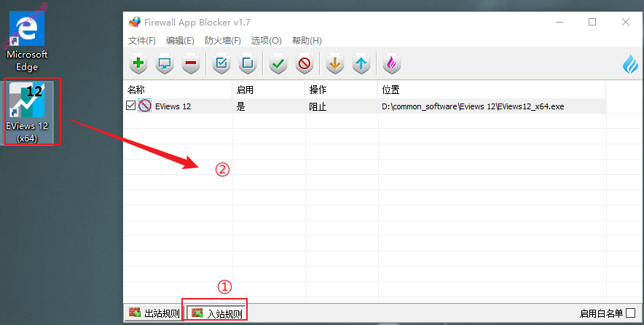This screenshot has height=325, width=644.
Task: Click the red prohibited Block icon
Action: (x=305, y=63)
